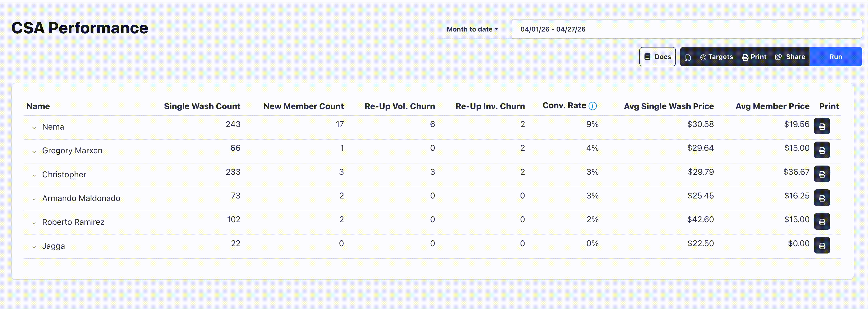The width and height of the screenshot is (868, 309).
Task: Click Re-Up Inv. Churn column header
Action: tap(490, 106)
